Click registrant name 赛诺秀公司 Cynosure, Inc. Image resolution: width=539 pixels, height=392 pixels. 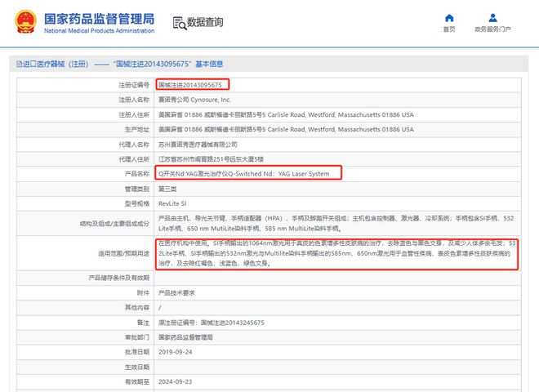pyautogui.click(x=194, y=100)
